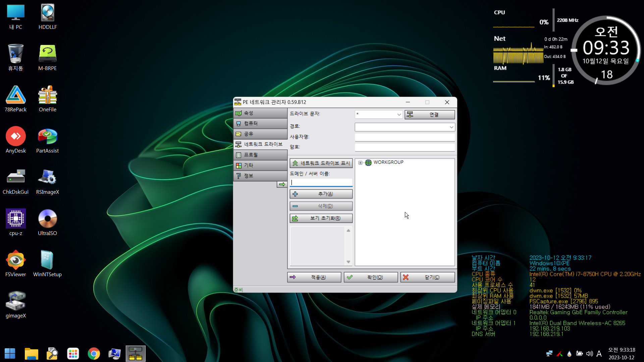644x362 pixels.
Task: Click the network tray icon
Action: tap(549, 354)
